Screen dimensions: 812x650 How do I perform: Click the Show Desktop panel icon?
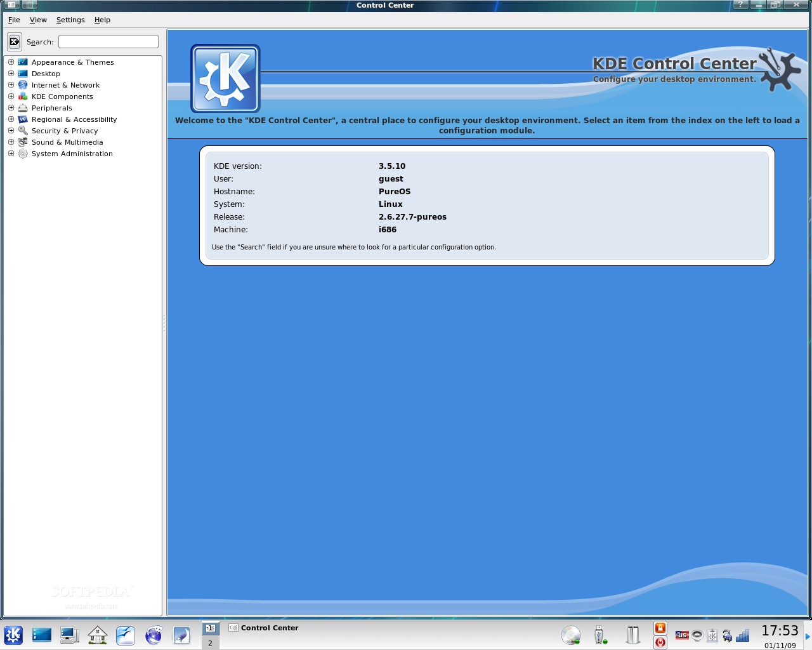click(x=42, y=635)
